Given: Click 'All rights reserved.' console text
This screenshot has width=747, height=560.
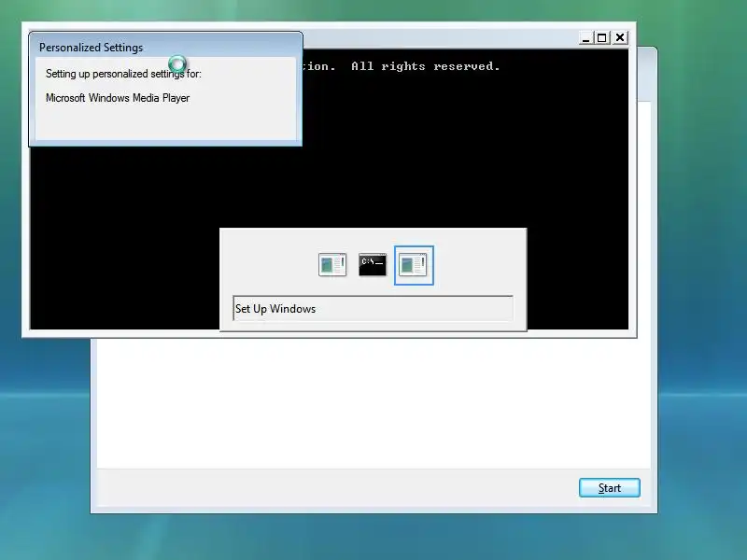Looking at the screenshot, I should click(426, 66).
